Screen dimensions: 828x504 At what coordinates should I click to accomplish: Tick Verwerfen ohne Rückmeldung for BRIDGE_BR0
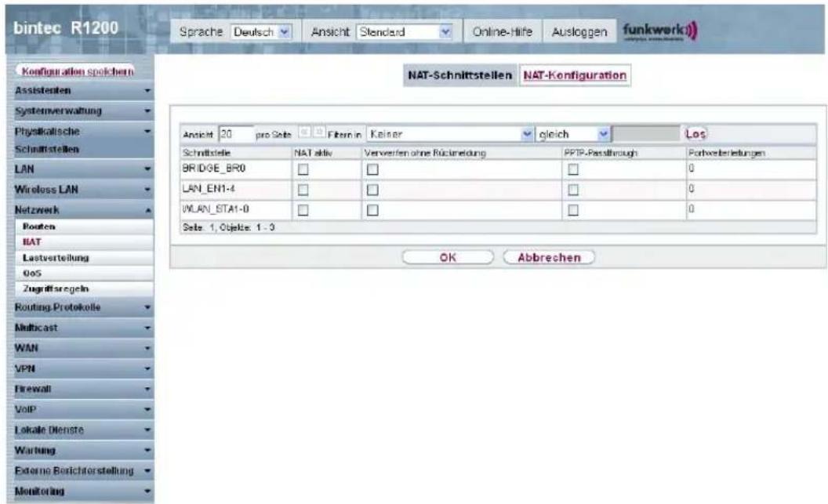click(372, 169)
